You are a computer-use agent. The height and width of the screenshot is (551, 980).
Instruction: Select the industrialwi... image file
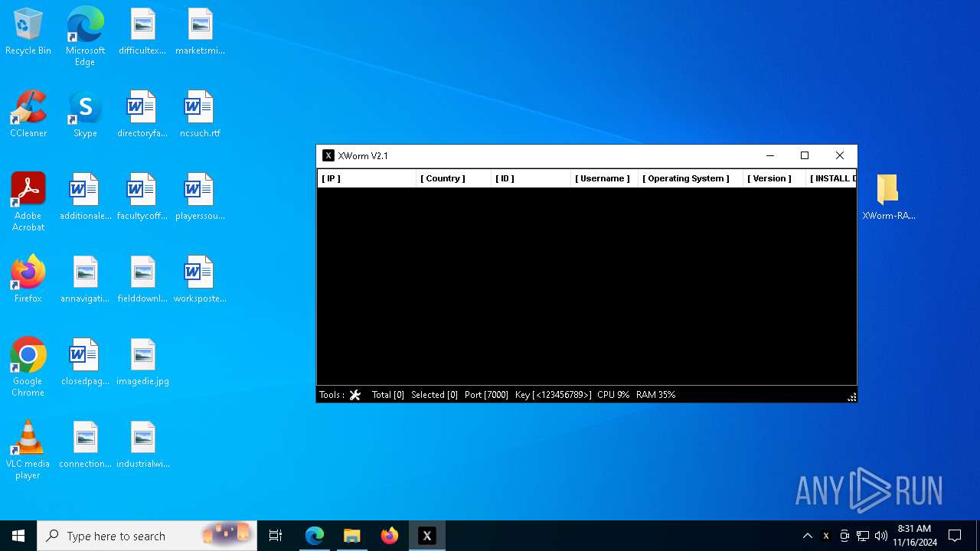pyautogui.click(x=142, y=445)
